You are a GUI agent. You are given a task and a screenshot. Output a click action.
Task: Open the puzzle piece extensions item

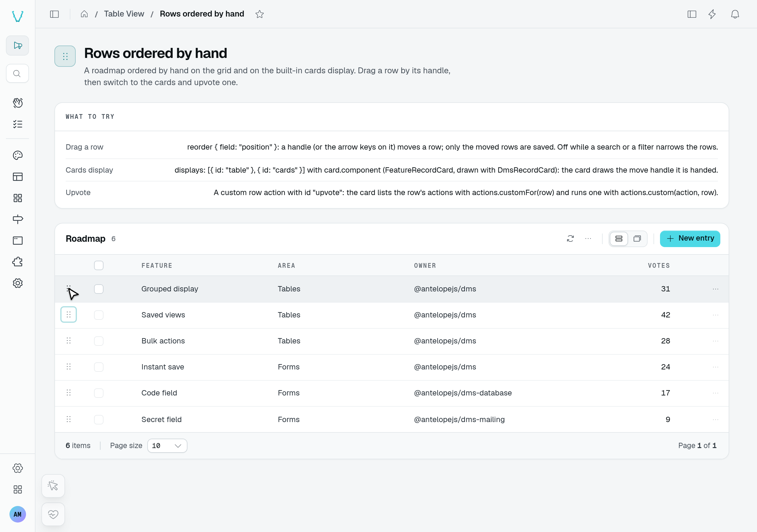[17, 262]
